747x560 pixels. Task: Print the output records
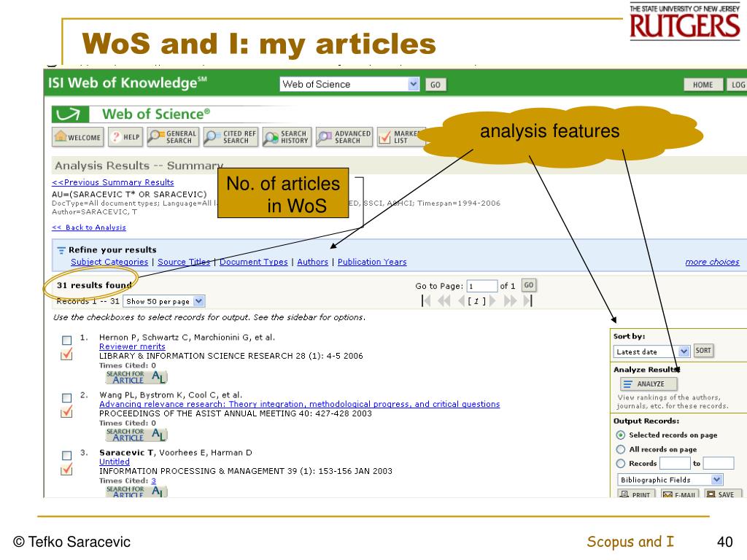point(636,494)
